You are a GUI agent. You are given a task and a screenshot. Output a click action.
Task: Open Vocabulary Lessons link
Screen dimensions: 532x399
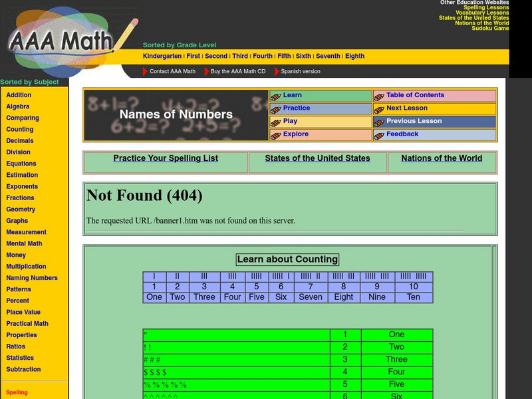click(x=481, y=13)
